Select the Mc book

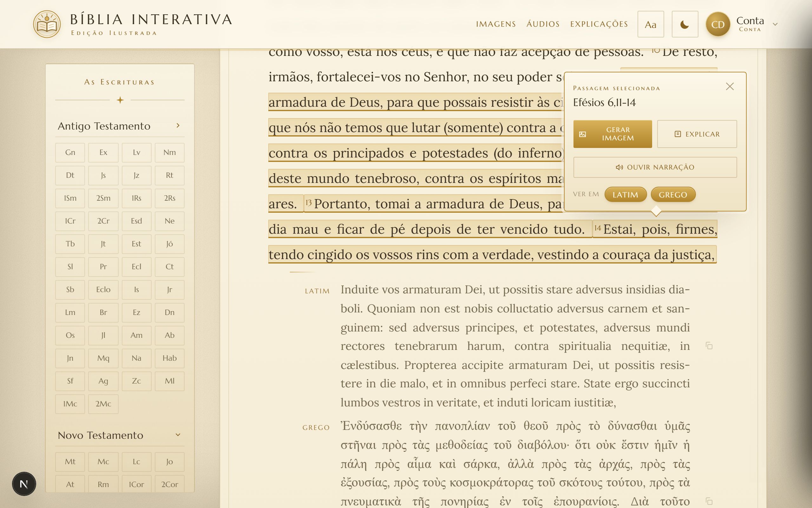tap(103, 462)
